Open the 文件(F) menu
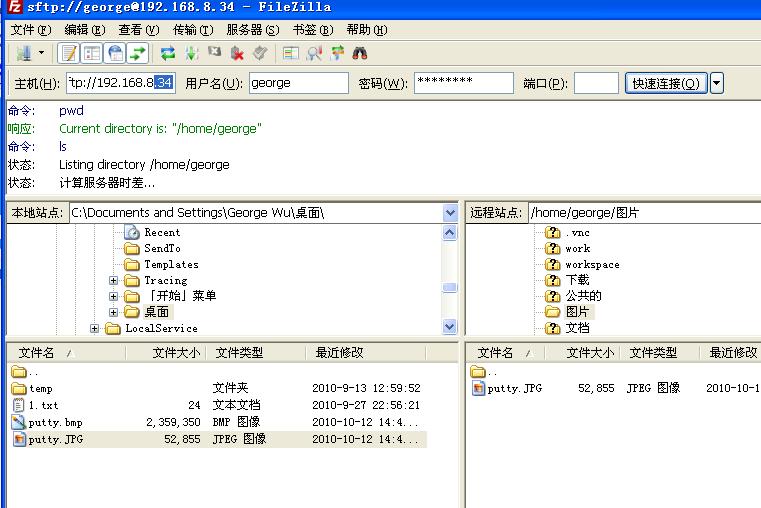 pos(31,30)
